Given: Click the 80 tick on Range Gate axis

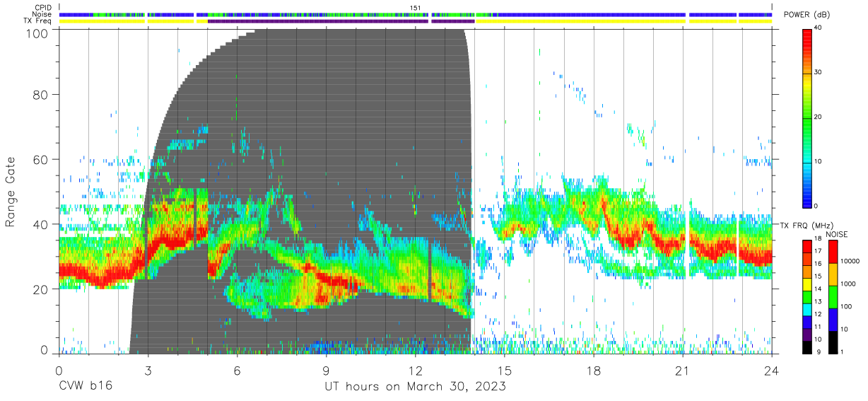Looking at the screenshot, I should pyautogui.click(x=42, y=94).
